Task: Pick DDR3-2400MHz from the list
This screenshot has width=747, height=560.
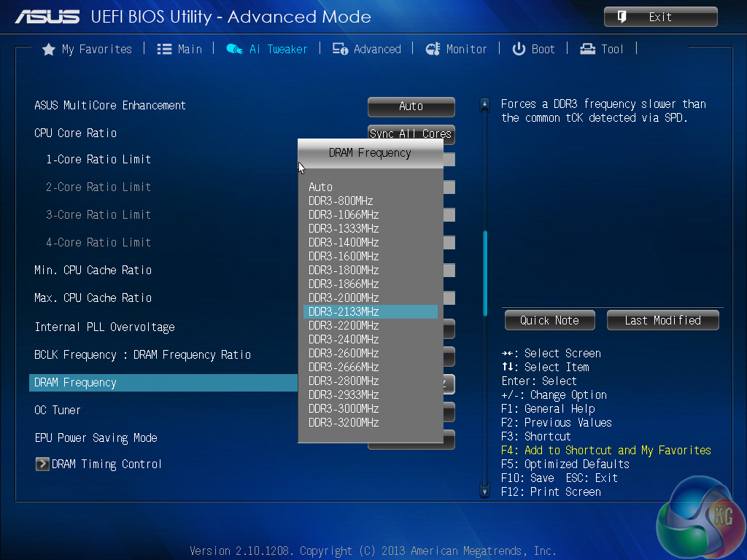Action: [370, 340]
